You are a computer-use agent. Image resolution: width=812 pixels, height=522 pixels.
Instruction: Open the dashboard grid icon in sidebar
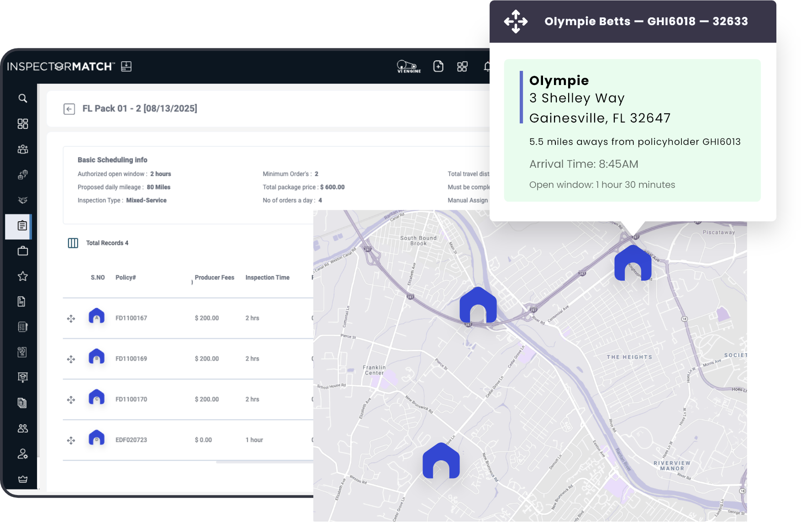click(x=23, y=124)
